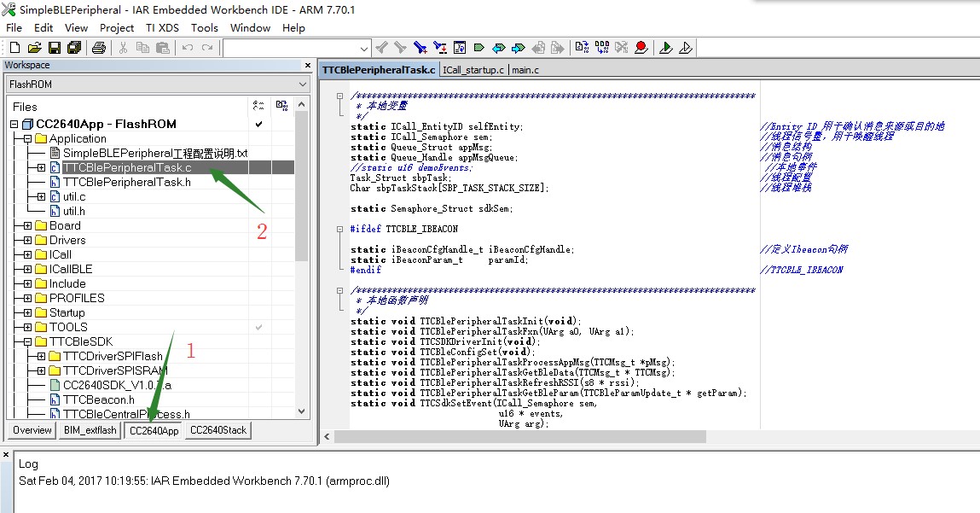Expand the TTCDriverSPIFlash folder
Viewport: 980px width, 513px height.
tap(41, 357)
